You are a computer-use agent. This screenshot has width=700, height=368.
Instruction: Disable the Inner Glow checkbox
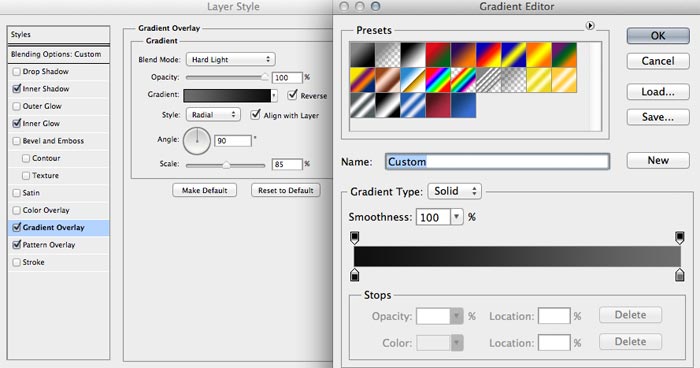tap(17, 123)
